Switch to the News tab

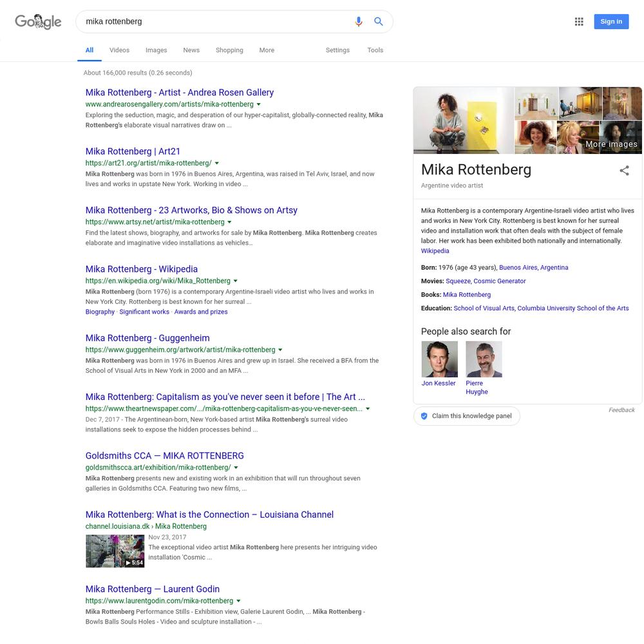[191, 50]
